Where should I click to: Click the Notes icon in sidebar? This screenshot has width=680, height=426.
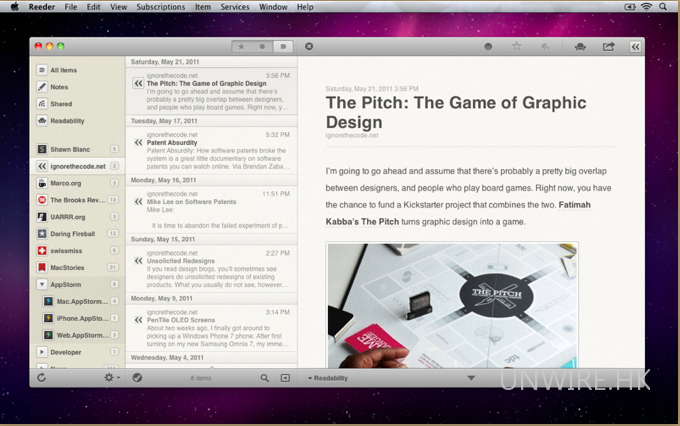tap(41, 87)
